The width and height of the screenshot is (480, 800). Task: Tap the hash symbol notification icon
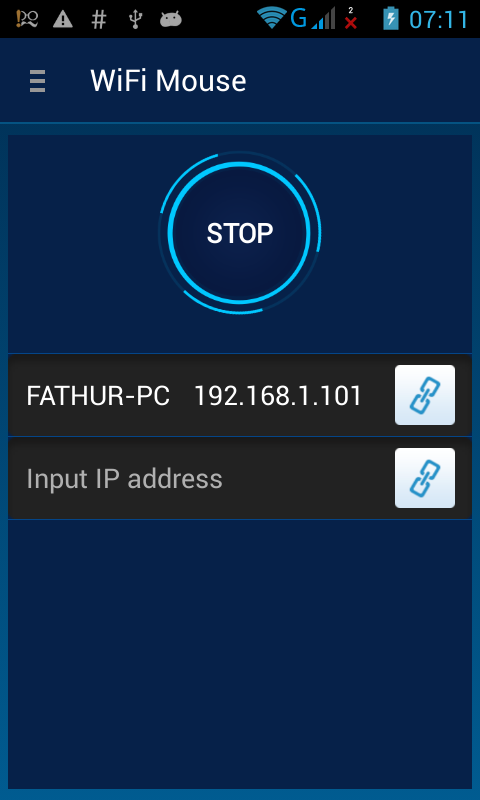tap(98, 19)
